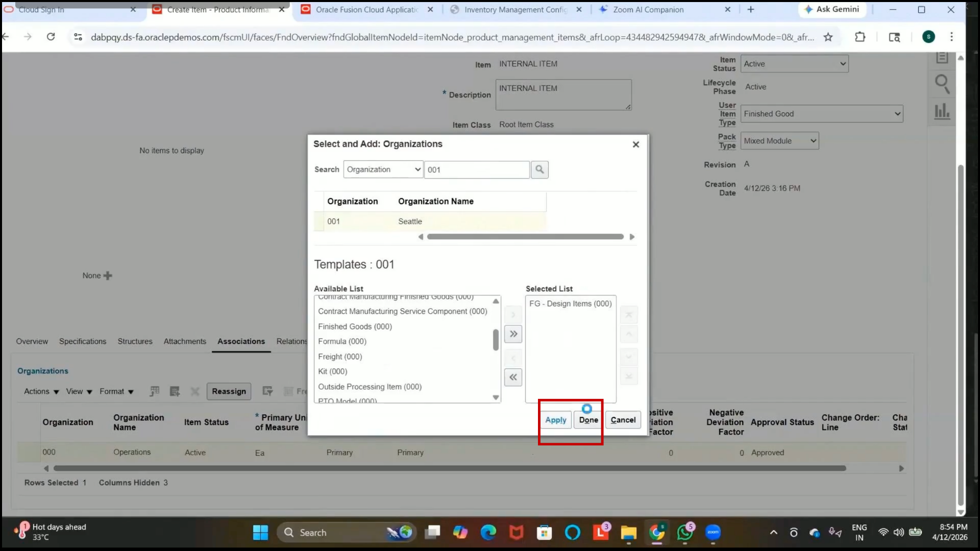Click the Reassign button
980x551 pixels.
[x=229, y=391]
